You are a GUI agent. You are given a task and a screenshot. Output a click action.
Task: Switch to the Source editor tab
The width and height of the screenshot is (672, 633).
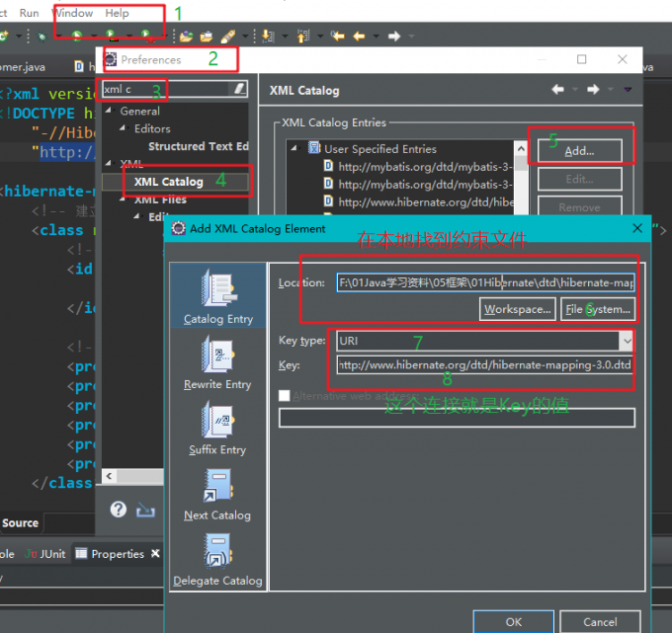pos(20,523)
